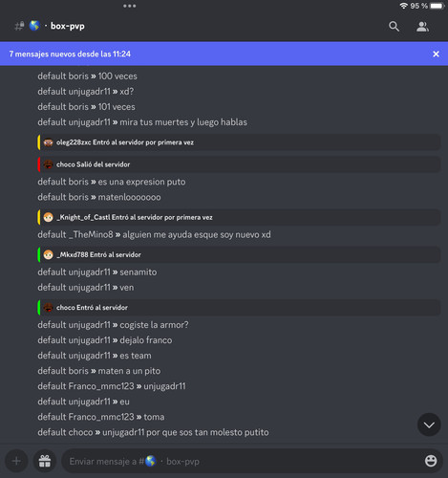Click oleg228zxc avatar in join notice
The image size is (448, 478).
pyautogui.click(x=48, y=142)
